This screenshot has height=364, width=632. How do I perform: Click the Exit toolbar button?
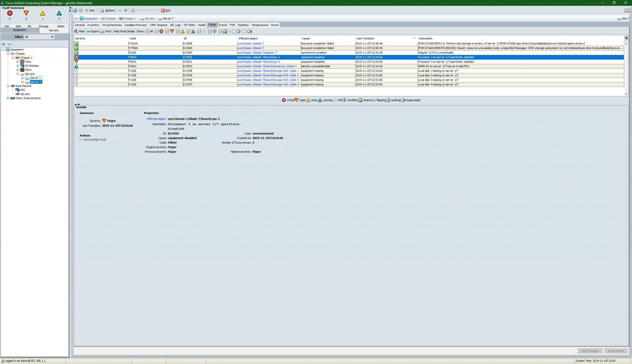pyautogui.click(x=165, y=10)
